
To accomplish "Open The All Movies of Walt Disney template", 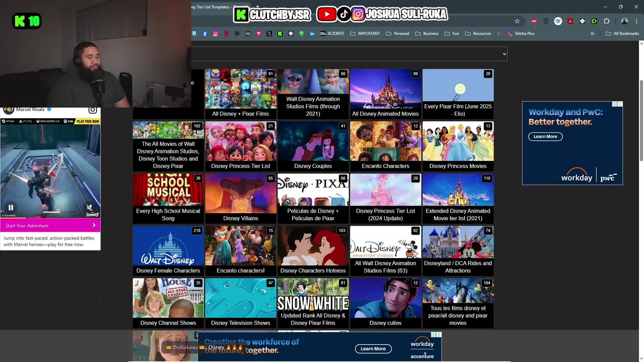I will (x=168, y=146).
